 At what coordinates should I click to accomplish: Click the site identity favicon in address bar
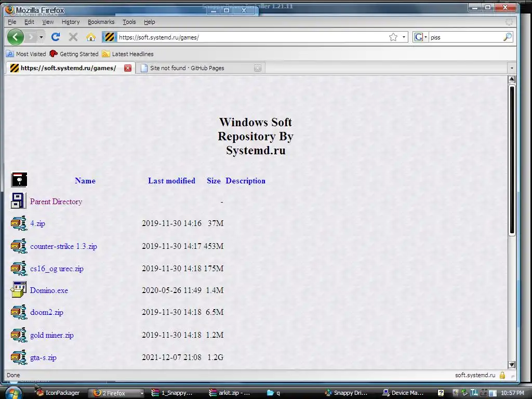(x=109, y=37)
